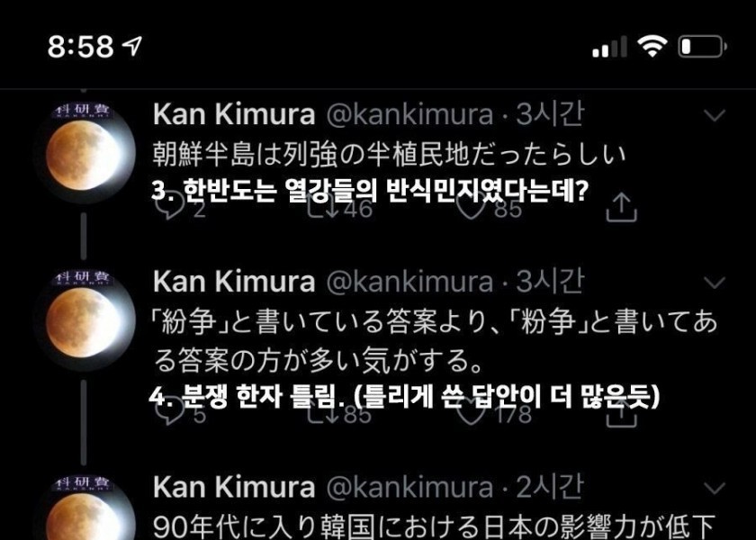
Task: Open the tweet text about 朝鮮半島
Action: tap(389, 154)
